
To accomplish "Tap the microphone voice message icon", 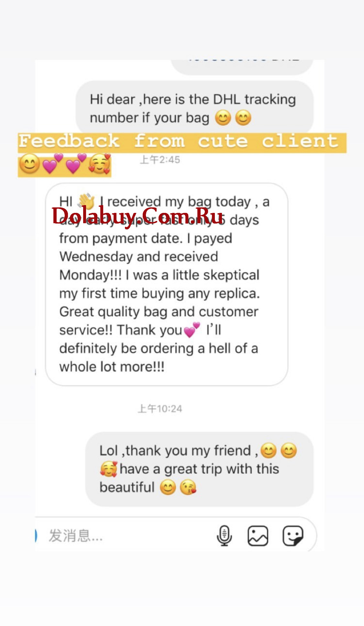I will pyautogui.click(x=224, y=536).
